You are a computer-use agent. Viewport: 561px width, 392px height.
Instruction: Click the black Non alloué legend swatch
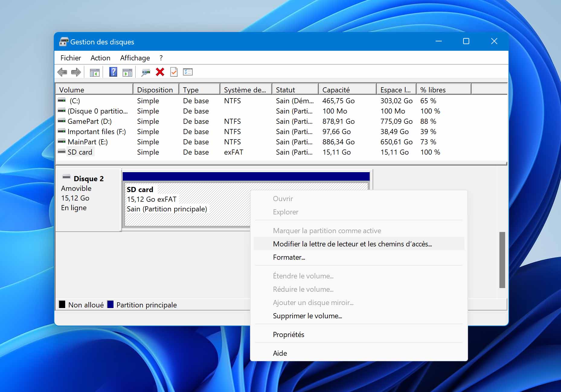coord(62,304)
